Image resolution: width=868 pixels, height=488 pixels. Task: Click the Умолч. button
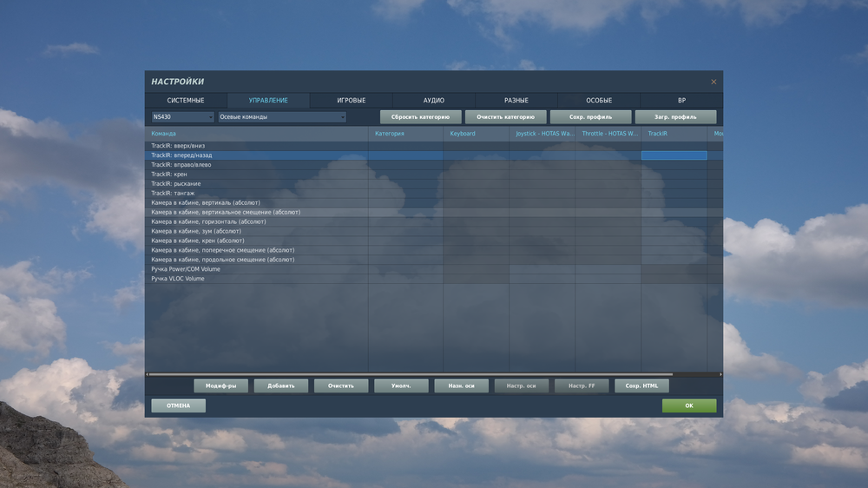tap(401, 386)
